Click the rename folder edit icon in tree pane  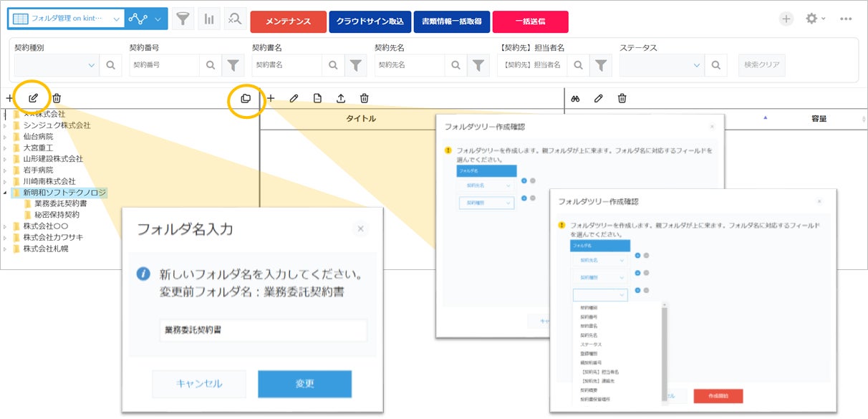pos(33,98)
